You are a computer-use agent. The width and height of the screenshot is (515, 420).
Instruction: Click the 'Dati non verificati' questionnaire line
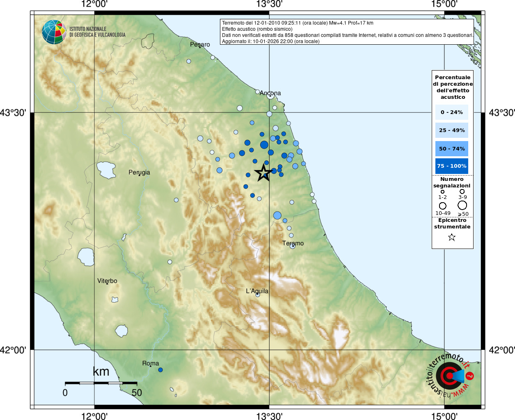(348, 35)
